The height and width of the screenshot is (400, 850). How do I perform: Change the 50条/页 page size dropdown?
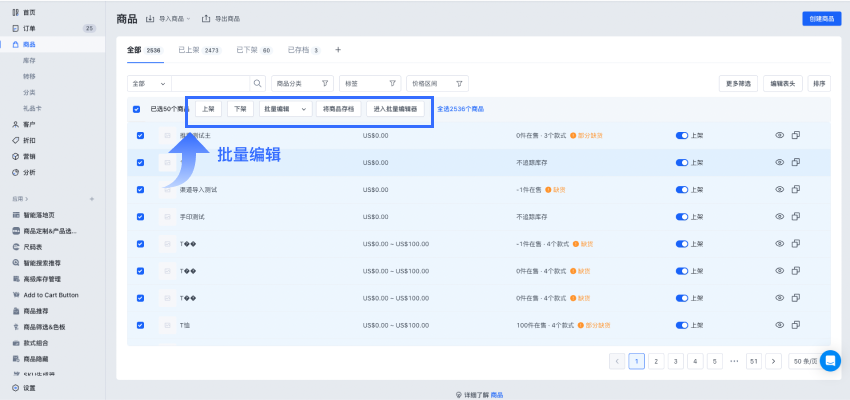pyautogui.click(x=805, y=361)
